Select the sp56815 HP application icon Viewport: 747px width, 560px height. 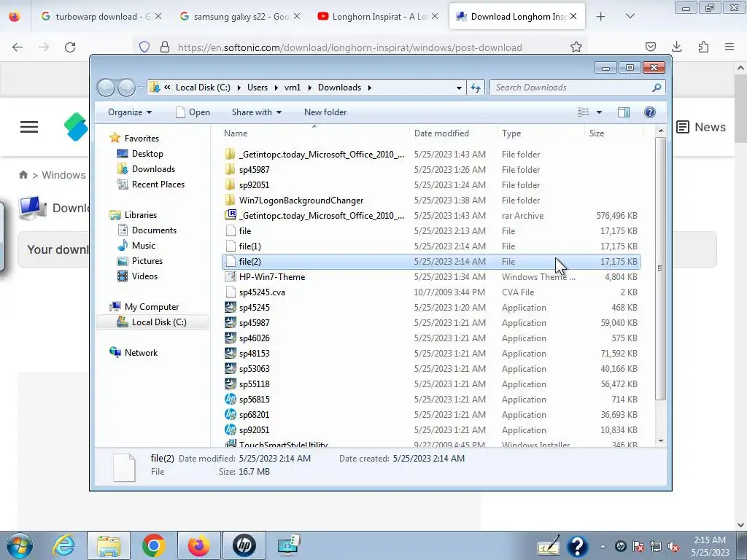(x=230, y=399)
